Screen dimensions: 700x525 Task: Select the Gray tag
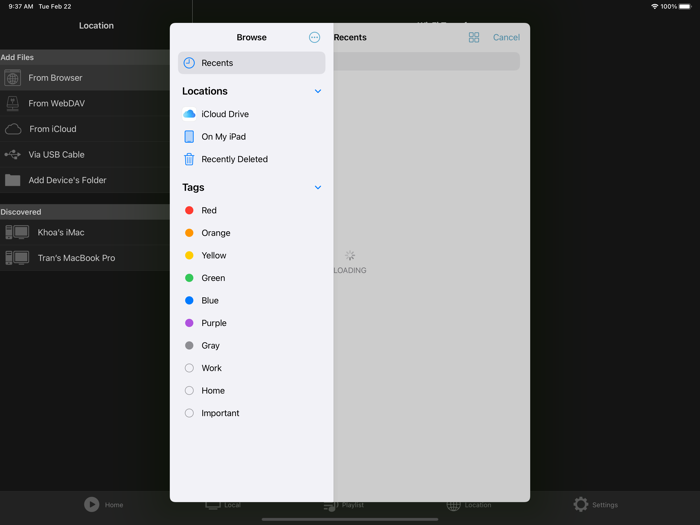251,346
